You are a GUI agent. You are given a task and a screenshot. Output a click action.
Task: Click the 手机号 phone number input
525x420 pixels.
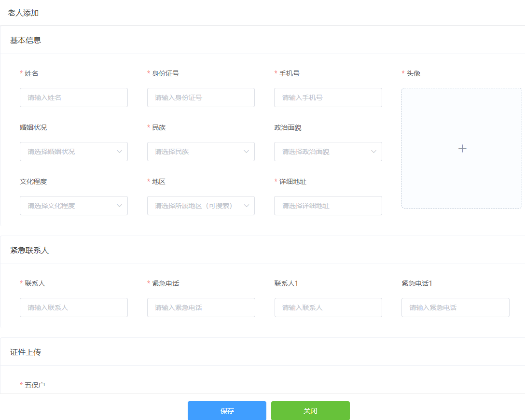tap(328, 98)
